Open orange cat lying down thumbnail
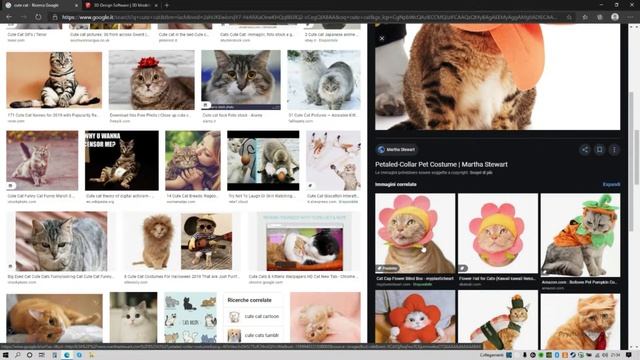Viewport: 640px width, 360px height. (54, 318)
